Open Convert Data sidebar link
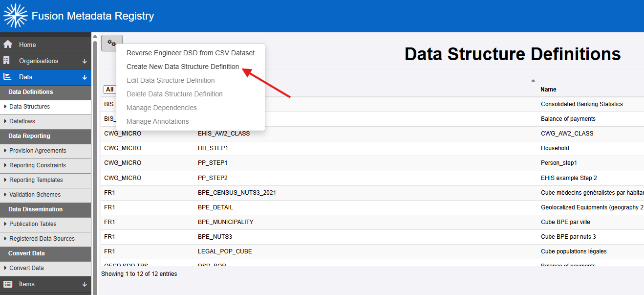The width and height of the screenshot is (644, 295). (45, 268)
